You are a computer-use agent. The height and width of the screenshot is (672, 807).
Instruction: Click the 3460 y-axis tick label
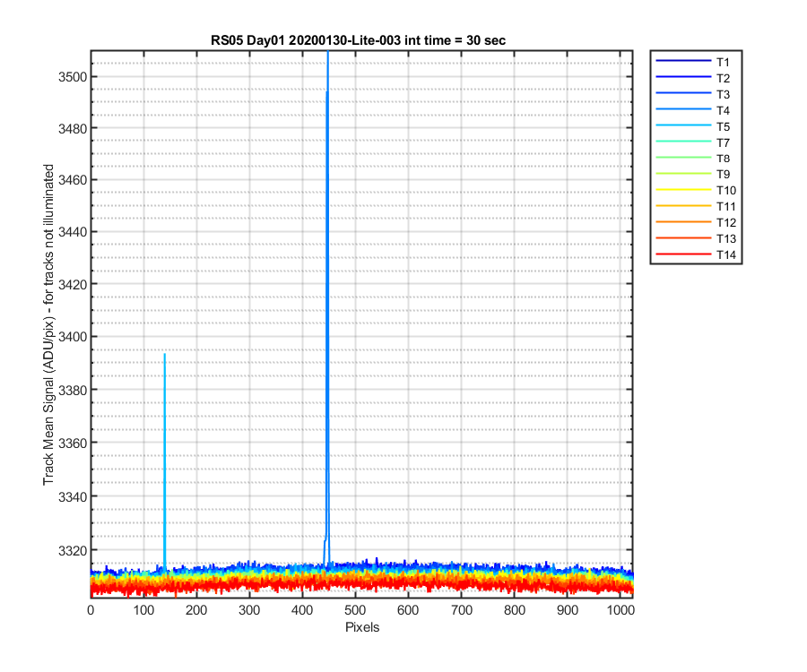[x=73, y=180]
